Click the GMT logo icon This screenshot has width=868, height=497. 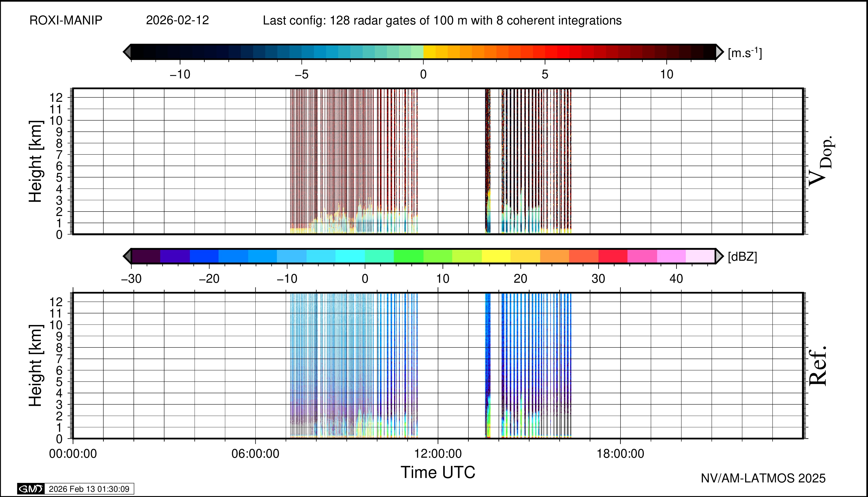[31, 489]
